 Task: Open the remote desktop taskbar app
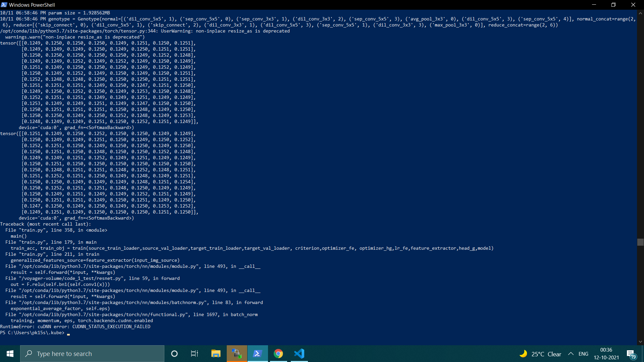tap(237, 354)
